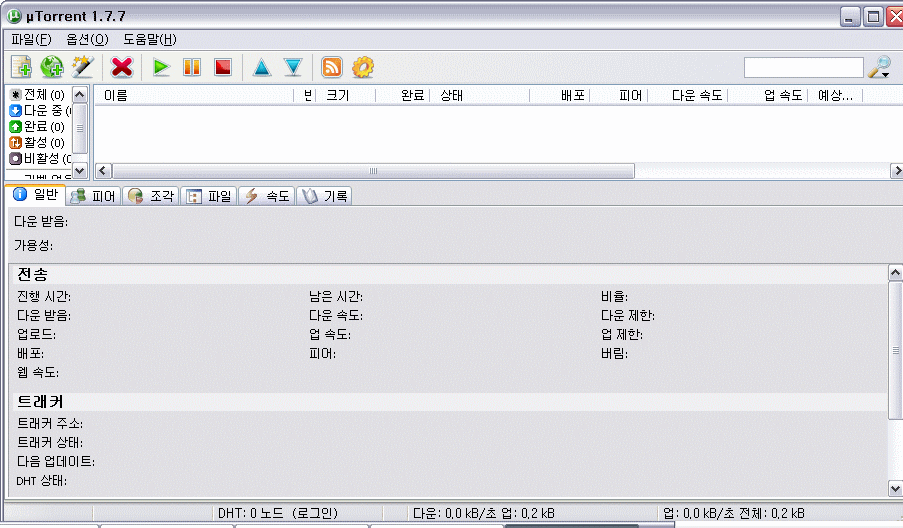Click the red Stop torrent icon
Image resolution: width=903 pixels, height=528 pixels.
[223, 67]
